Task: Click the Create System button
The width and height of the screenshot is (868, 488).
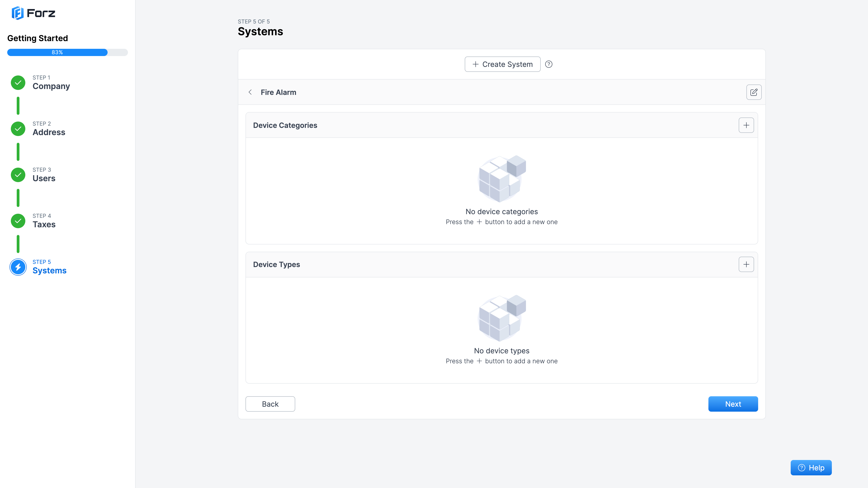Action: (502, 64)
